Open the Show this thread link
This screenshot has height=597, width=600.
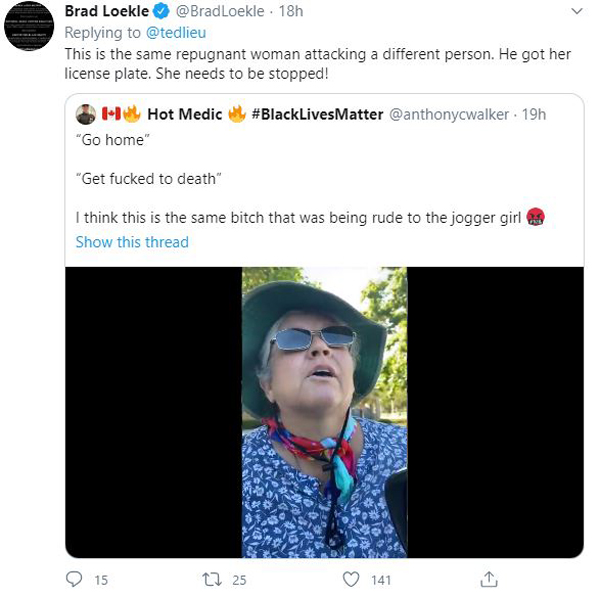coord(132,242)
